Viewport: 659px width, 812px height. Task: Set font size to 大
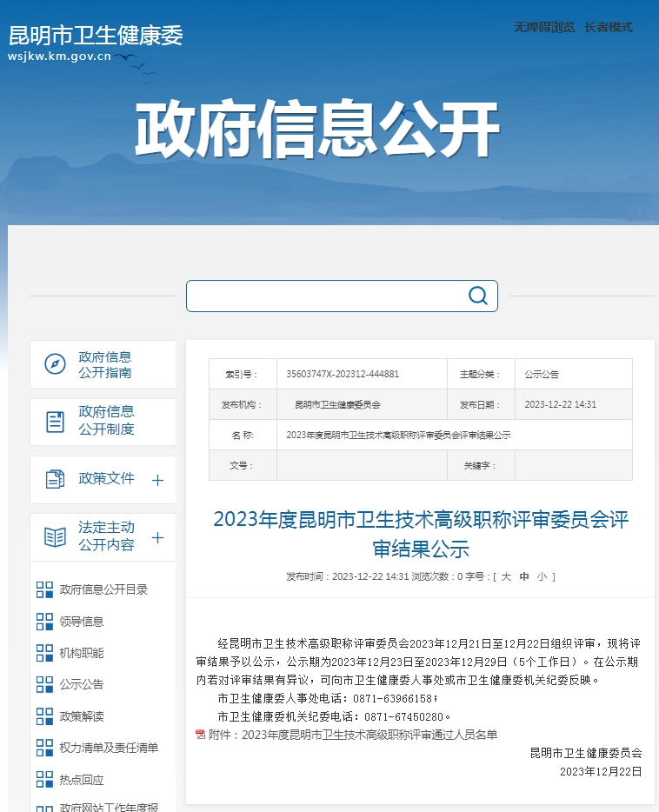point(506,576)
